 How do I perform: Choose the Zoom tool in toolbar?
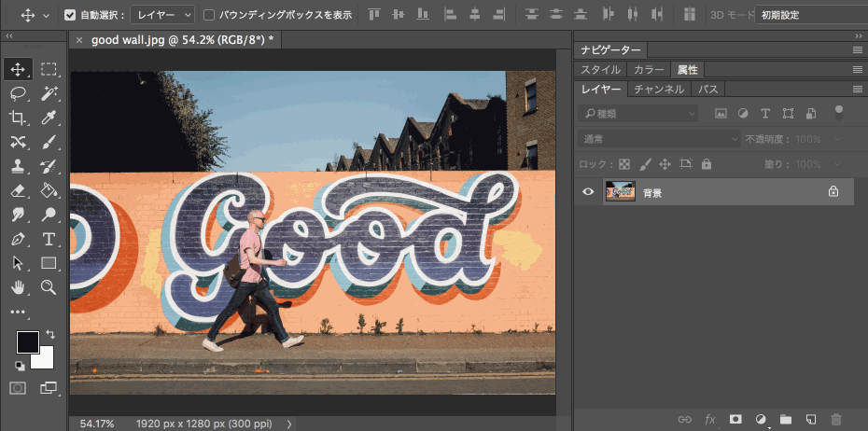49,287
